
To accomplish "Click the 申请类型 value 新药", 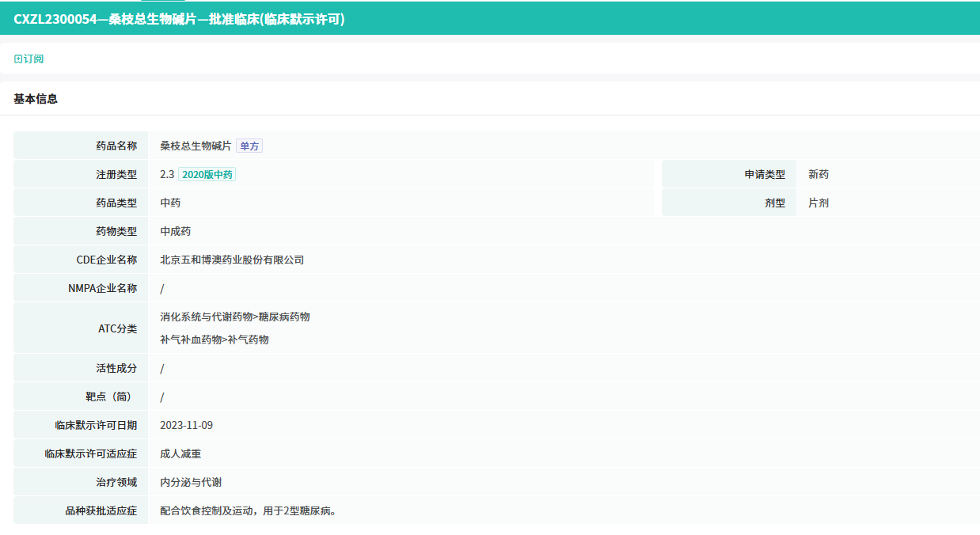I will click(819, 174).
